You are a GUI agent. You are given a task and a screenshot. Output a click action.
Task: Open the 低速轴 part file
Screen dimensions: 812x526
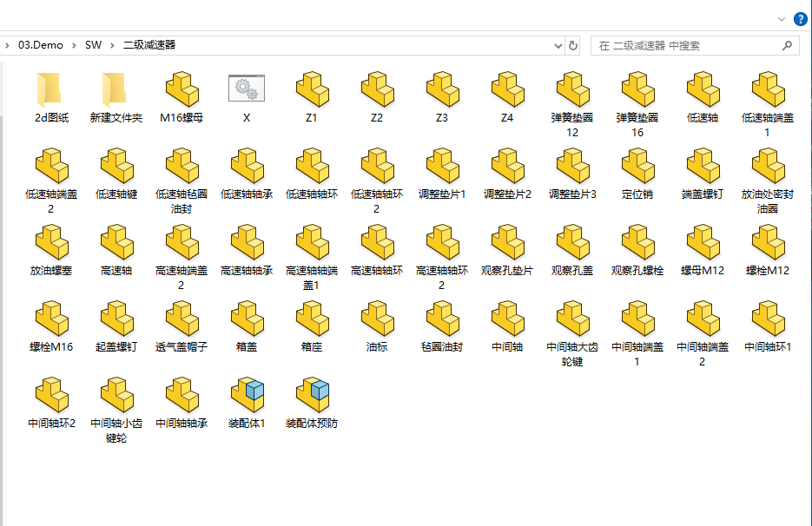pyautogui.click(x=703, y=91)
